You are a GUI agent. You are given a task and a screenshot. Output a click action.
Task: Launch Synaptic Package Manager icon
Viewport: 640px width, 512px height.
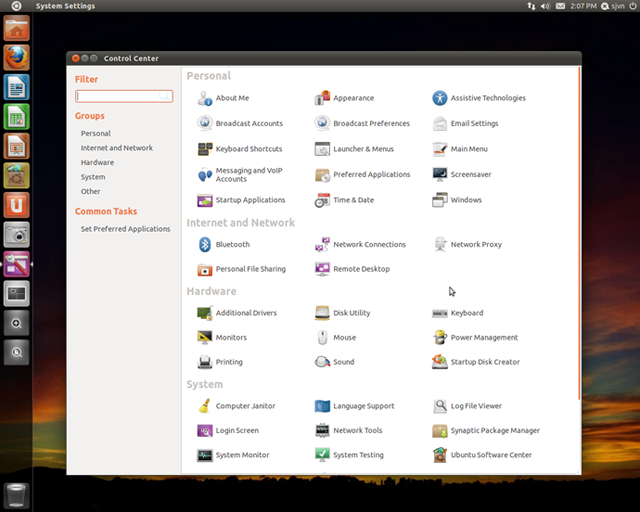440,431
